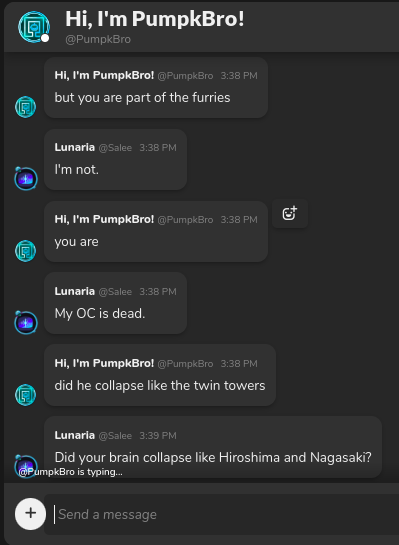Open PumpkBro's header profile avatar

[34, 27]
